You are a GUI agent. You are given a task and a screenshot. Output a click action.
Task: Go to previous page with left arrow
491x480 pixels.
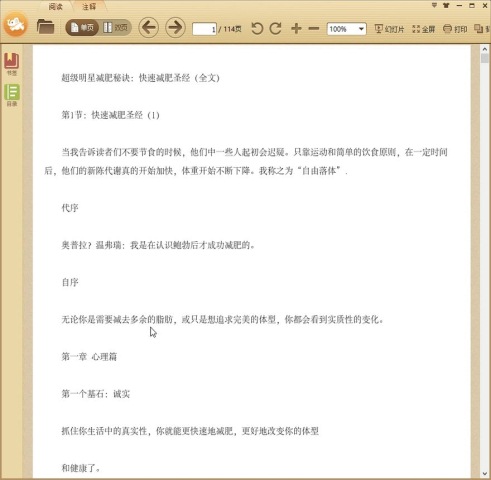(x=149, y=27)
